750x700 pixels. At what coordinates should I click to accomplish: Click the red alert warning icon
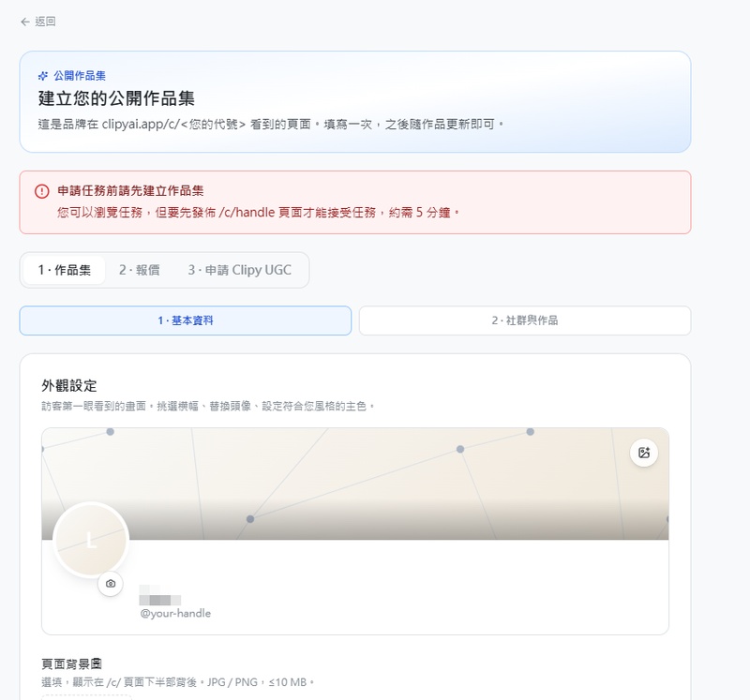tap(42, 191)
